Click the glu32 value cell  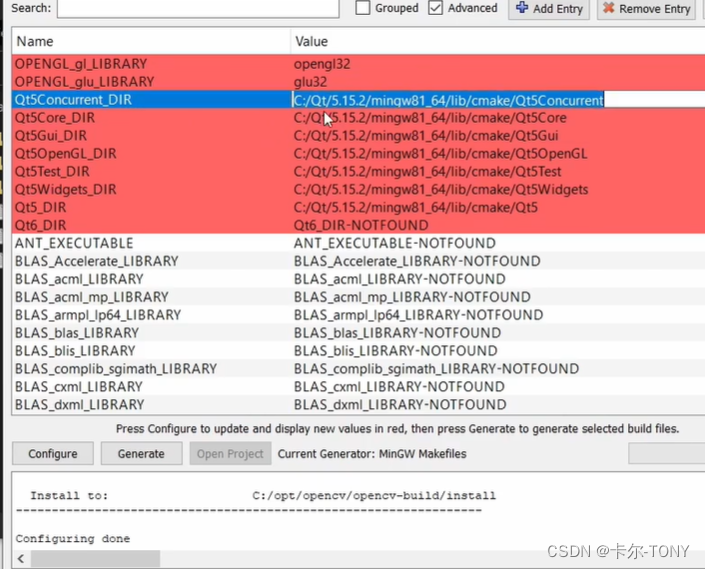coord(310,82)
